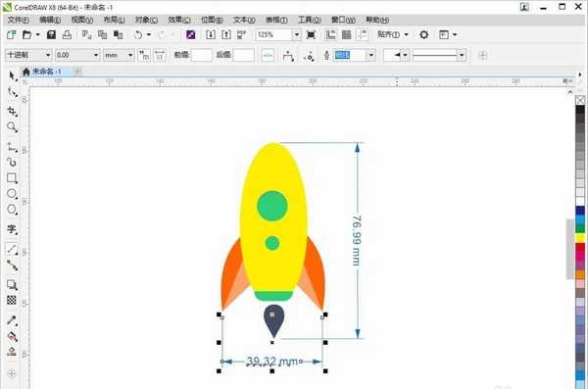Open the 文件 (File) menu
588x389 pixels.
pos(18,20)
